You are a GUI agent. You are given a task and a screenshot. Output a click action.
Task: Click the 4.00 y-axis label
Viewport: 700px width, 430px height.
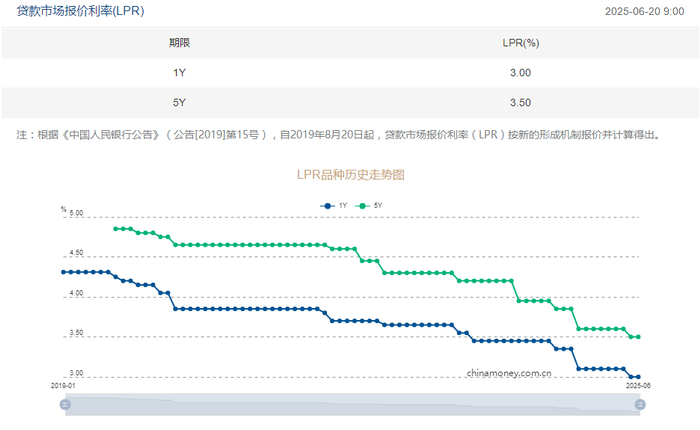coord(76,293)
